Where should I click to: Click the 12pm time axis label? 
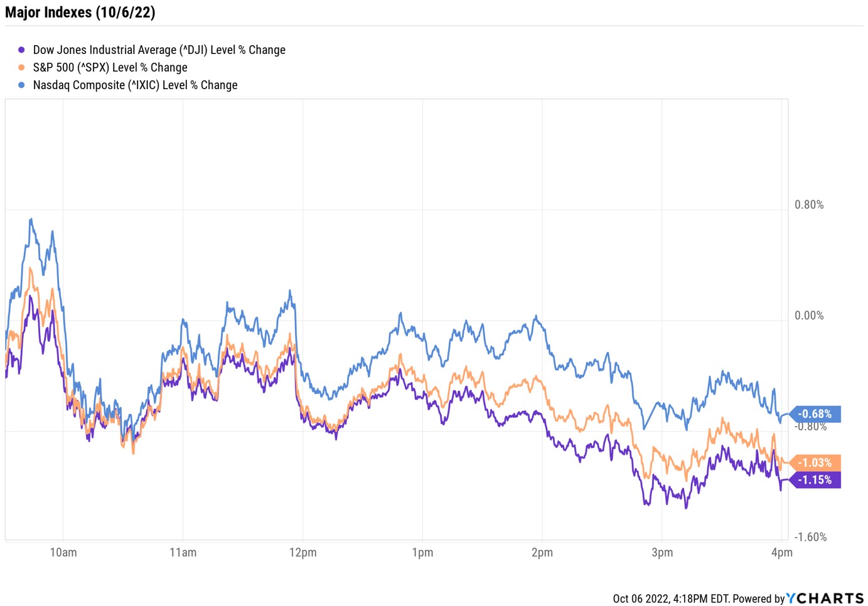coord(303,553)
